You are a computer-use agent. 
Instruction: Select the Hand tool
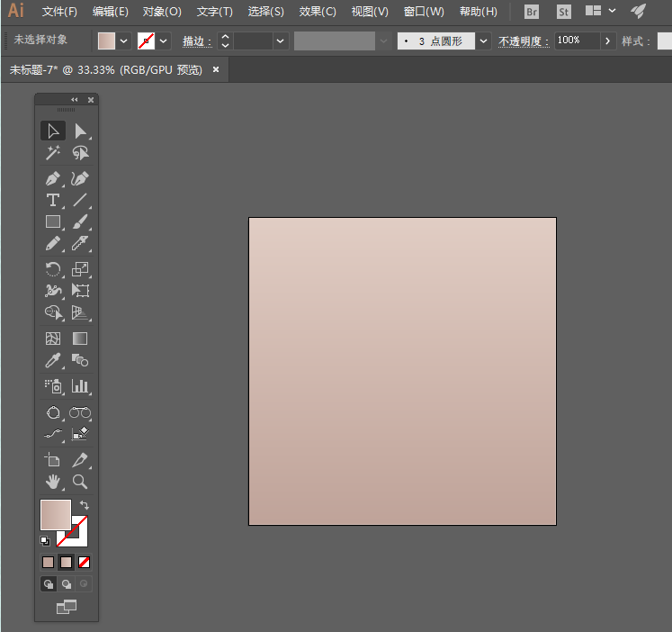(x=53, y=482)
